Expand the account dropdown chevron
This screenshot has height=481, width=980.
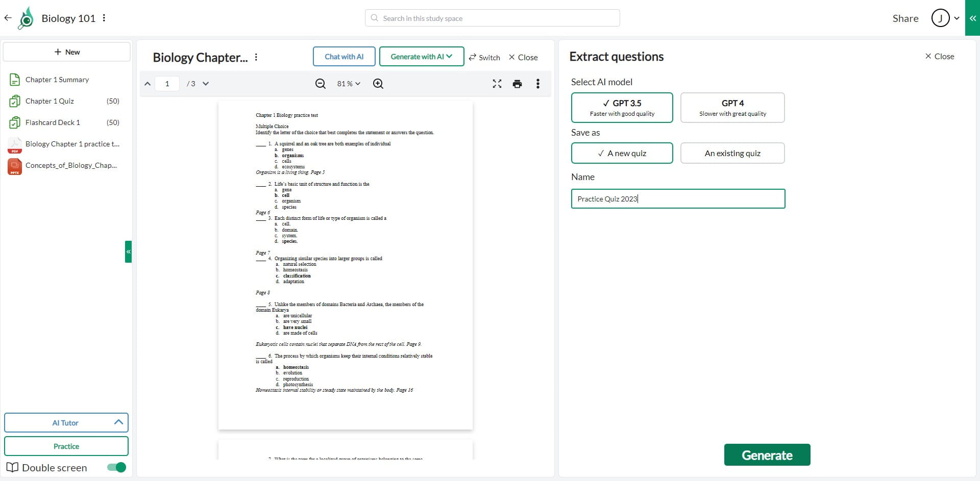coord(957,18)
